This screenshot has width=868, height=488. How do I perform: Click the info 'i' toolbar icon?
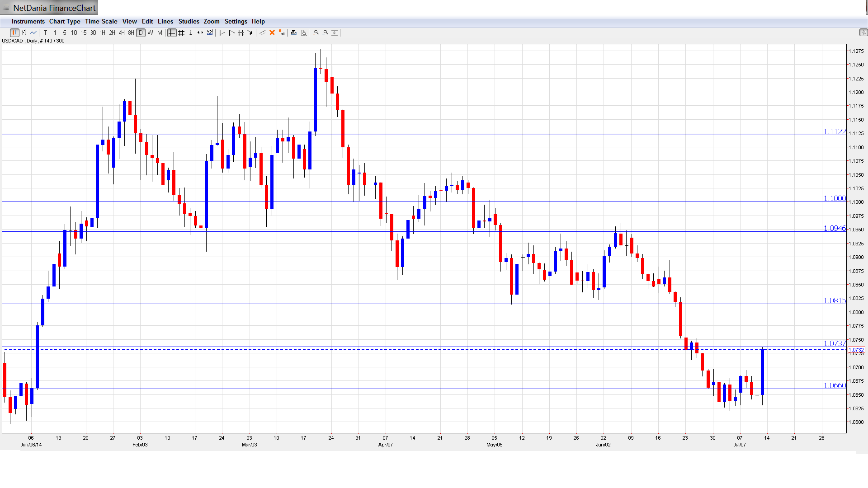pyautogui.click(x=191, y=33)
